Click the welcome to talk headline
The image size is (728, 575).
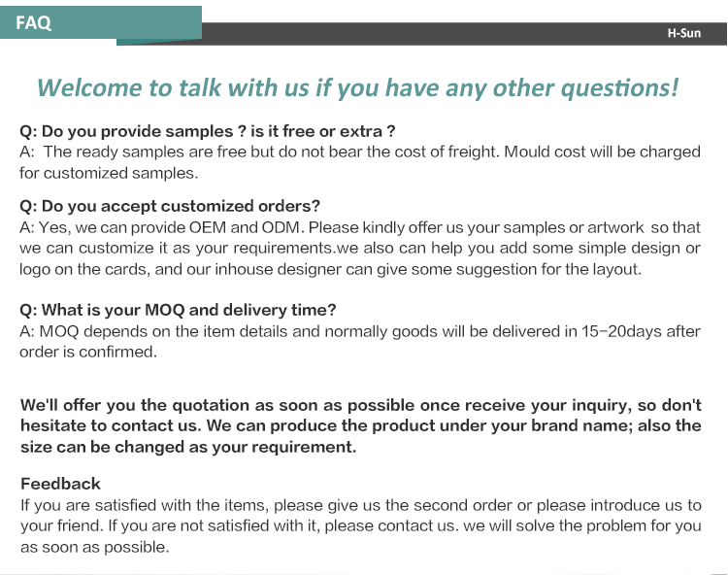[357, 87]
